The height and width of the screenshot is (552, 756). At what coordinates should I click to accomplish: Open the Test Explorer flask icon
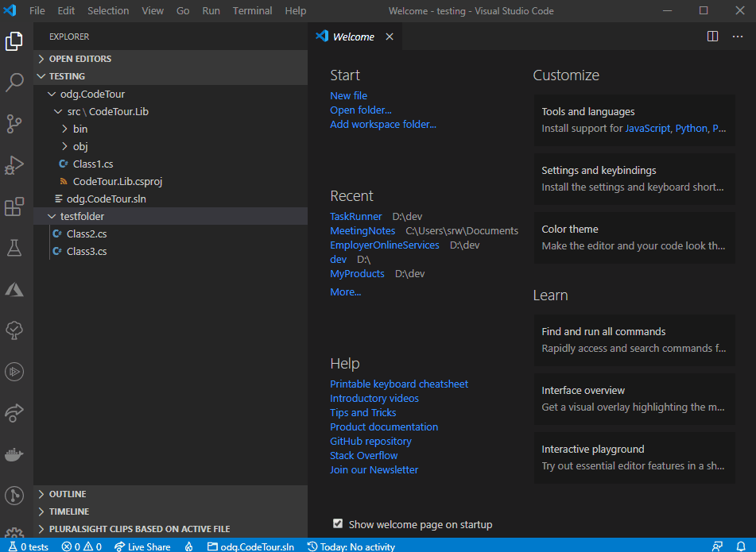14,248
